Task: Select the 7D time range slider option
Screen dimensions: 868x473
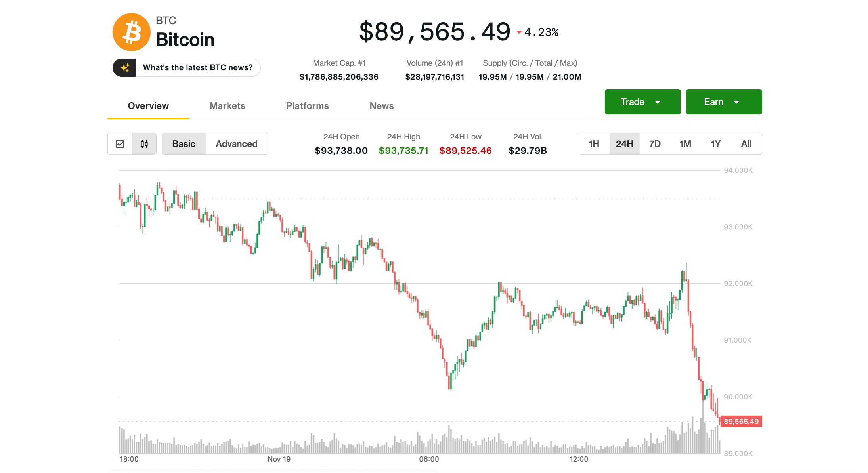Action: 654,144
